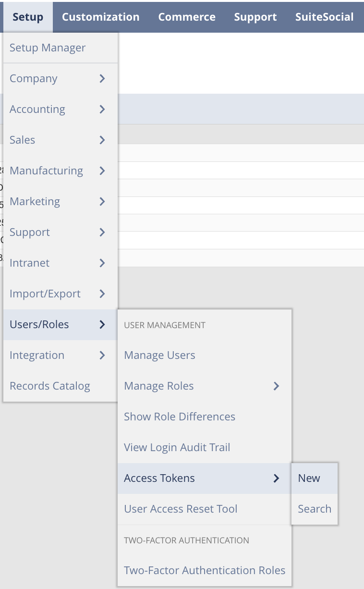Expand the Manage Roles chevron
This screenshot has width=364, height=589.
276,386
